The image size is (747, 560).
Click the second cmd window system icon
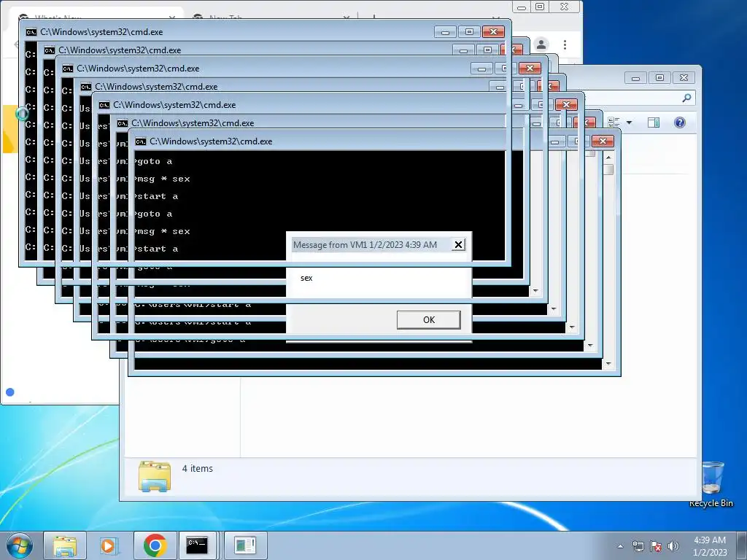tap(49, 50)
